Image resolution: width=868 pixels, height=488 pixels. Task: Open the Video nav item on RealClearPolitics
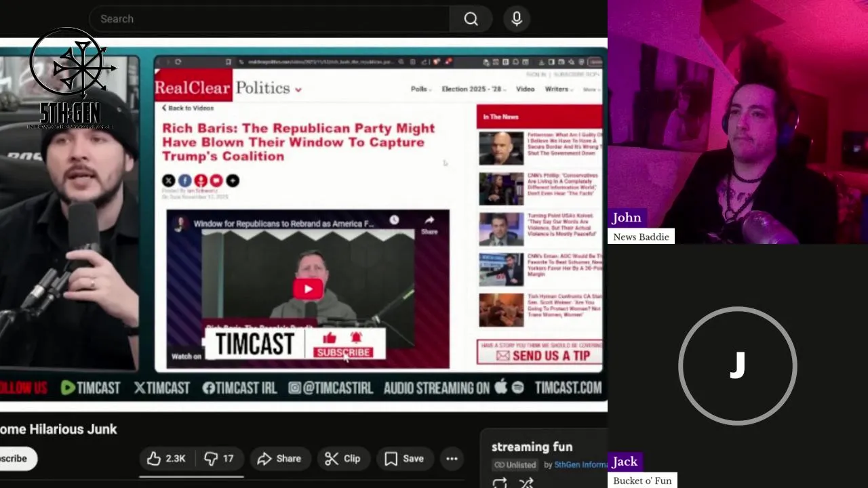pos(525,89)
